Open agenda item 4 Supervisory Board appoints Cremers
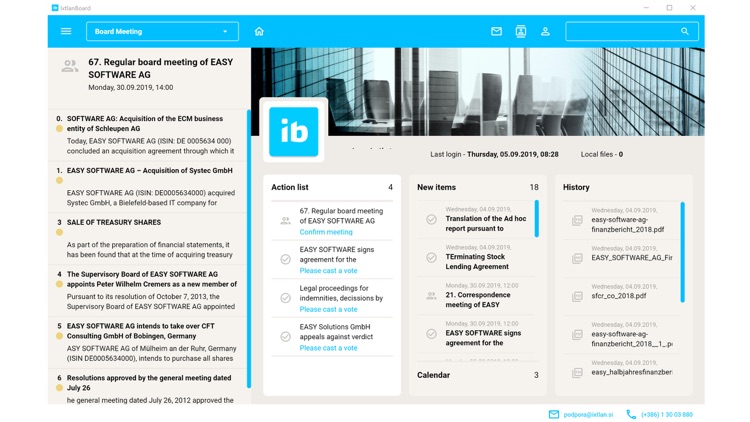 (x=147, y=290)
